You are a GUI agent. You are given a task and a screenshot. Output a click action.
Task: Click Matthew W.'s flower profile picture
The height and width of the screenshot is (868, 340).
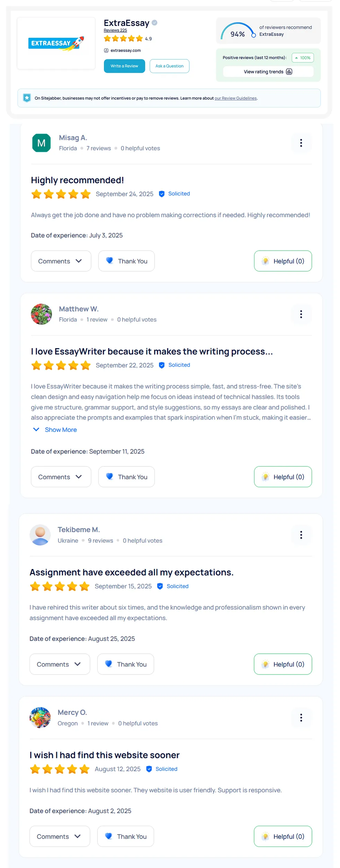(41, 314)
